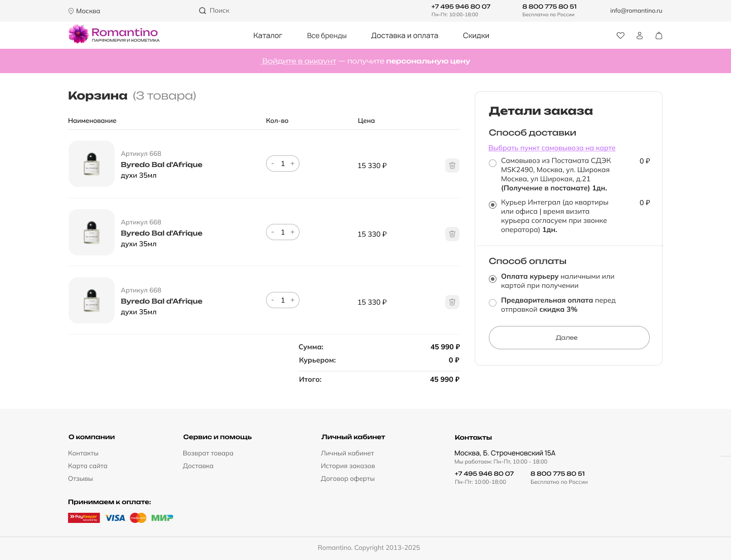Viewport: 731px width, 560px height.
Task: Remove last cart item using trash icon
Action: click(452, 302)
